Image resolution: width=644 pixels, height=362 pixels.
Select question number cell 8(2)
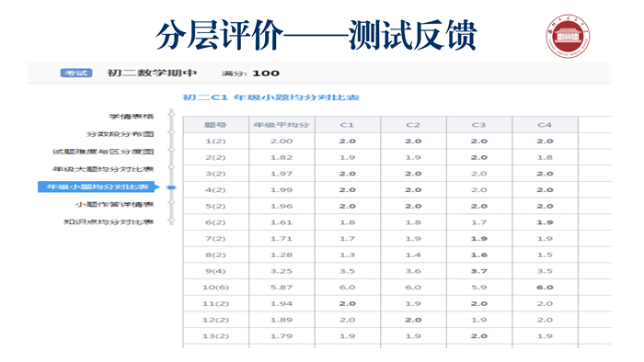tap(215, 255)
